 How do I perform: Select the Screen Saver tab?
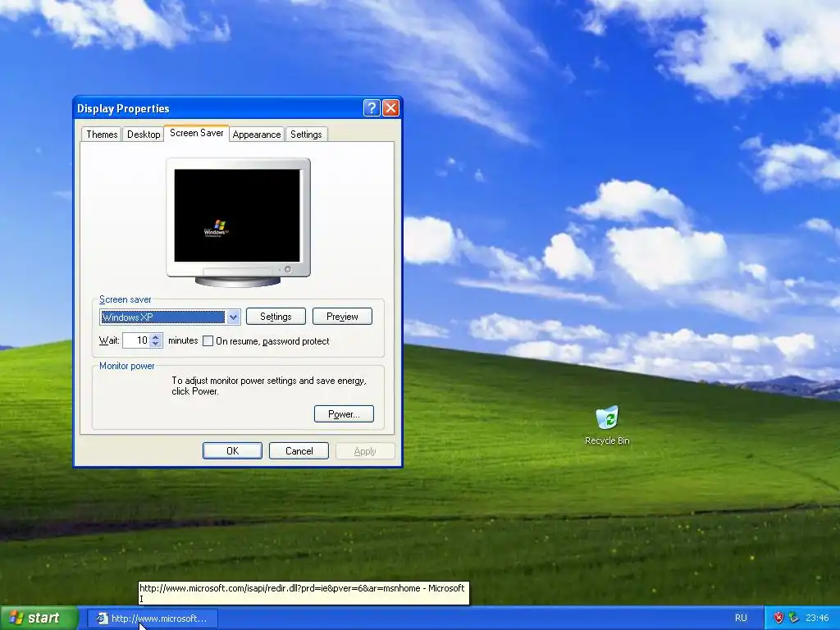[x=197, y=133]
